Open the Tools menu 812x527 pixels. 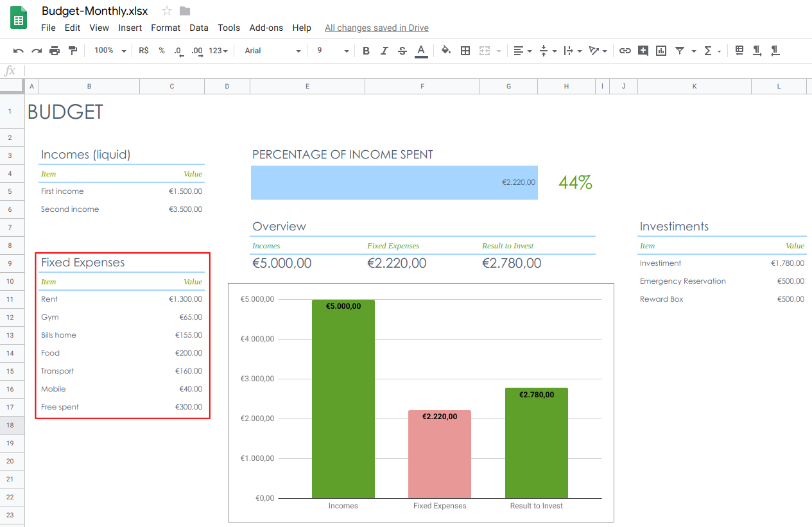point(229,28)
